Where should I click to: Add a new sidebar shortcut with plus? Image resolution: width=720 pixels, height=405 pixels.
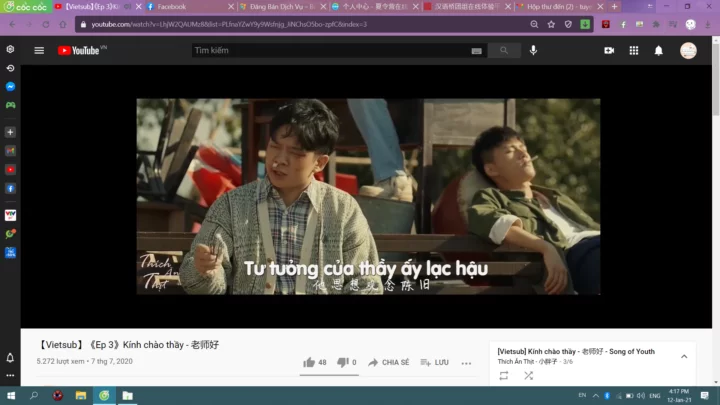(10, 132)
